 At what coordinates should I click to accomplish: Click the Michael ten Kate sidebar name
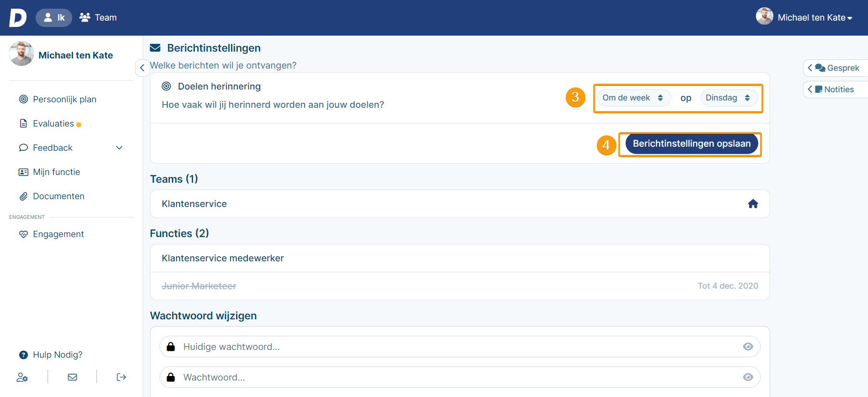pyautogui.click(x=76, y=55)
